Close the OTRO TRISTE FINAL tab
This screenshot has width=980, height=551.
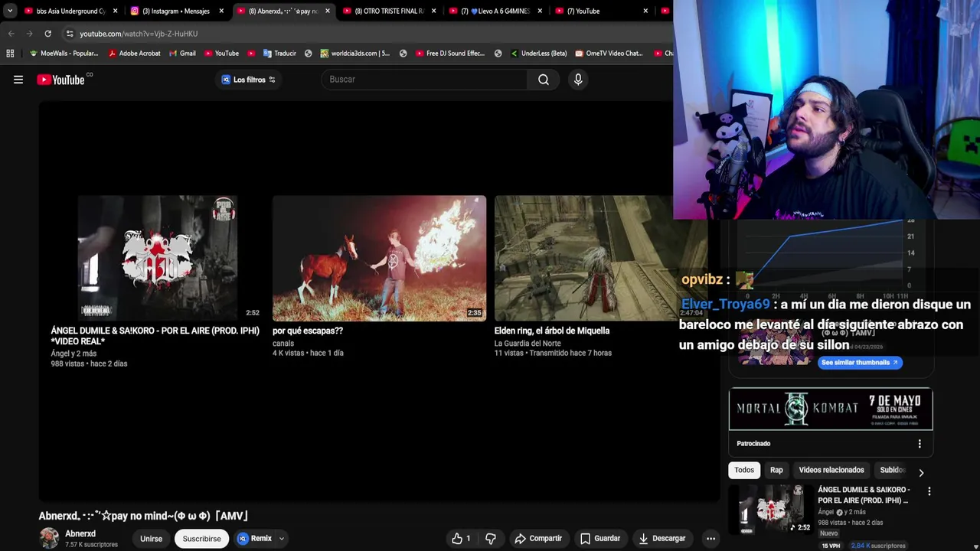coord(433,11)
